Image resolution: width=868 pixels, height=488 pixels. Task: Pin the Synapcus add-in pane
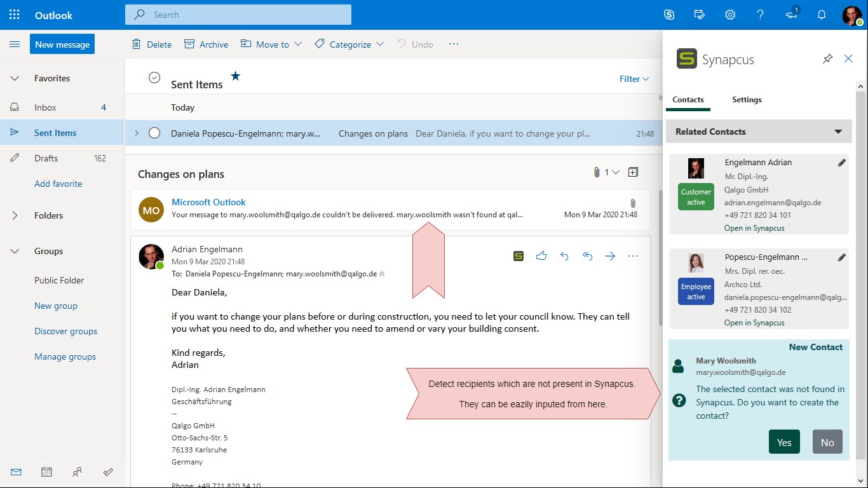tap(827, 58)
